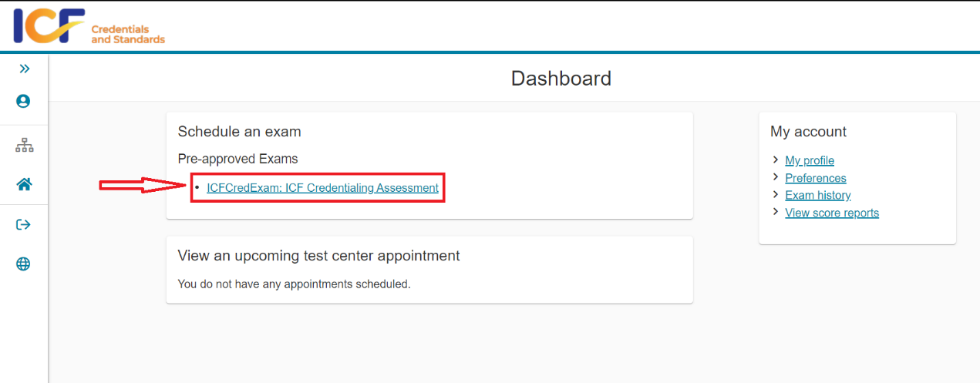Open the My profile link

(810, 160)
